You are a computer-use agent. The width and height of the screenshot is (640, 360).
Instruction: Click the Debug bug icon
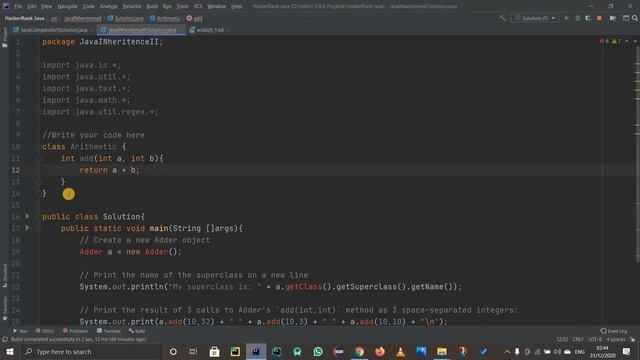pyautogui.click(x=578, y=18)
